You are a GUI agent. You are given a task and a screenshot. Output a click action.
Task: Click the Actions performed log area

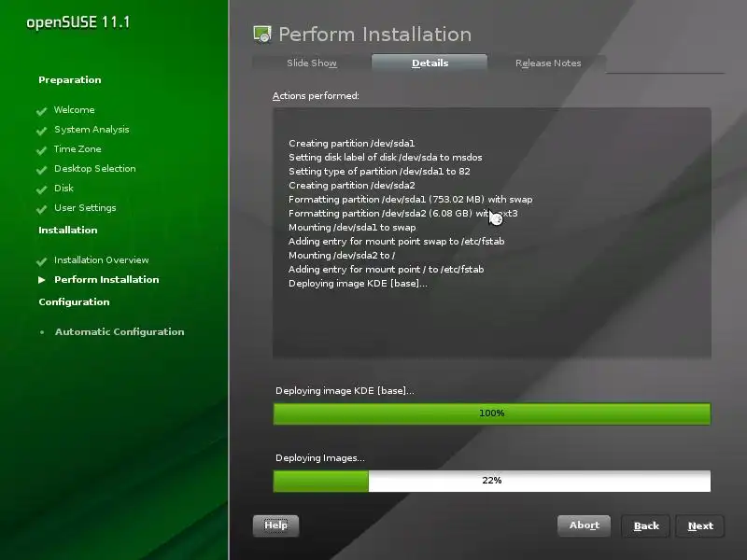click(492, 232)
